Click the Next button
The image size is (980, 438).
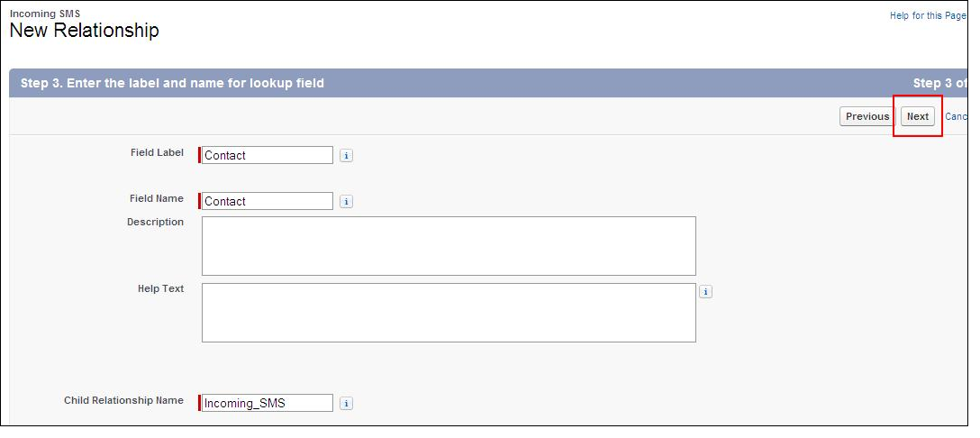pos(918,116)
